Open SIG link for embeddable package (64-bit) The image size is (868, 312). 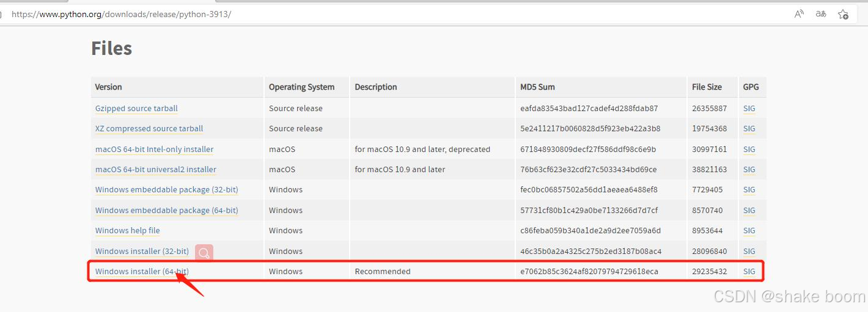click(749, 211)
